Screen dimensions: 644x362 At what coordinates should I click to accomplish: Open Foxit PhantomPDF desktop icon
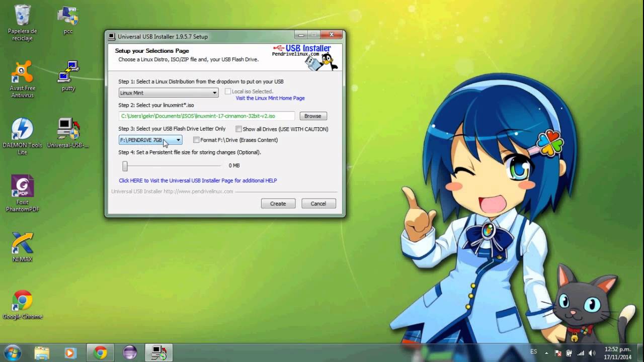23,194
